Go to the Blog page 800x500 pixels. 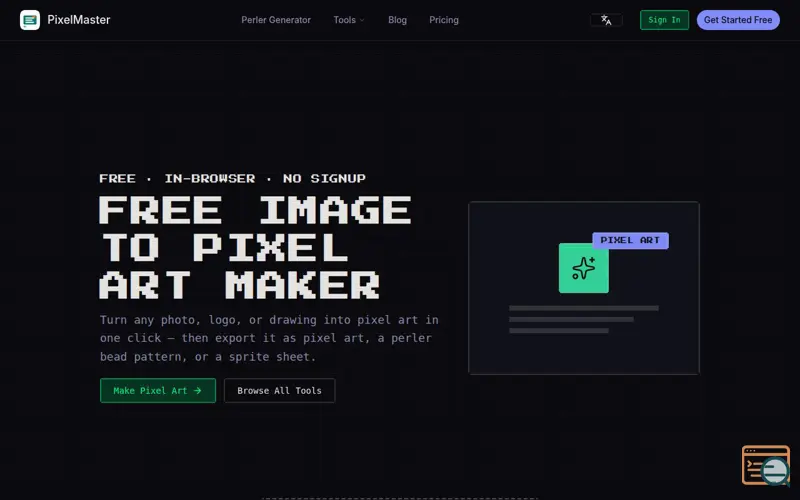click(x=397, y=20)
